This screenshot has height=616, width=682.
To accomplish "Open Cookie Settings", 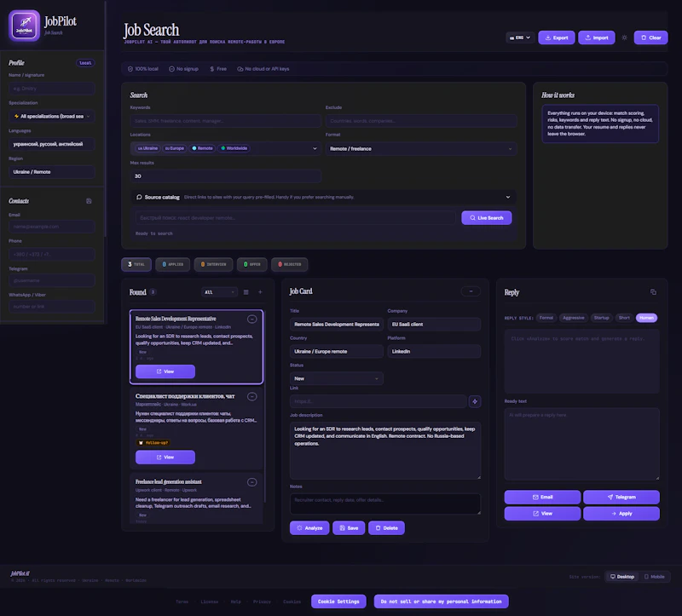I will 338,602.
